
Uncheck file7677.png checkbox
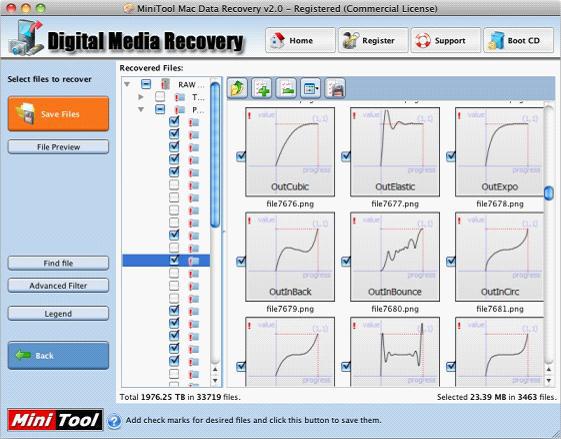[x=346, y=156]
